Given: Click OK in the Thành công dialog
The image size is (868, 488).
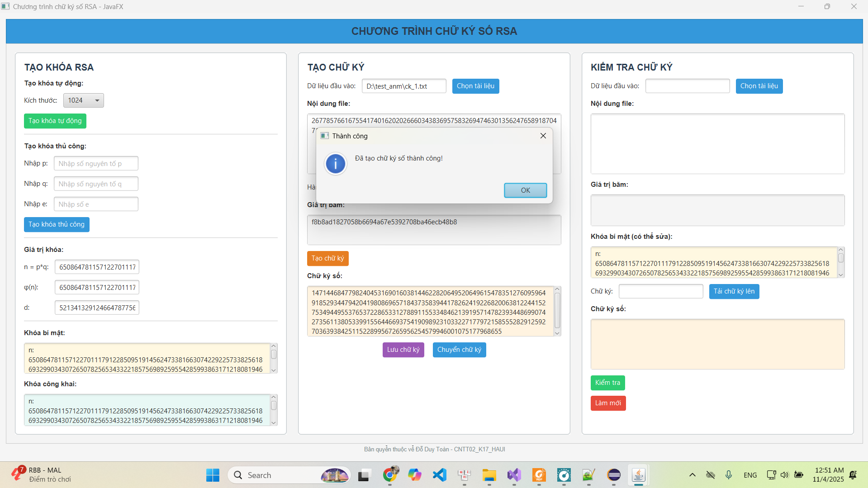Looking at the screenshot, I should tap(525, 190).
